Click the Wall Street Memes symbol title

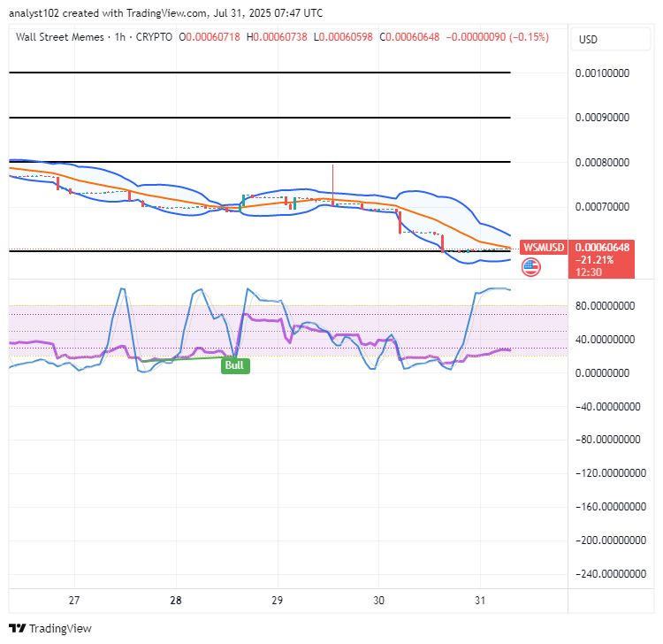pos(59,37)
